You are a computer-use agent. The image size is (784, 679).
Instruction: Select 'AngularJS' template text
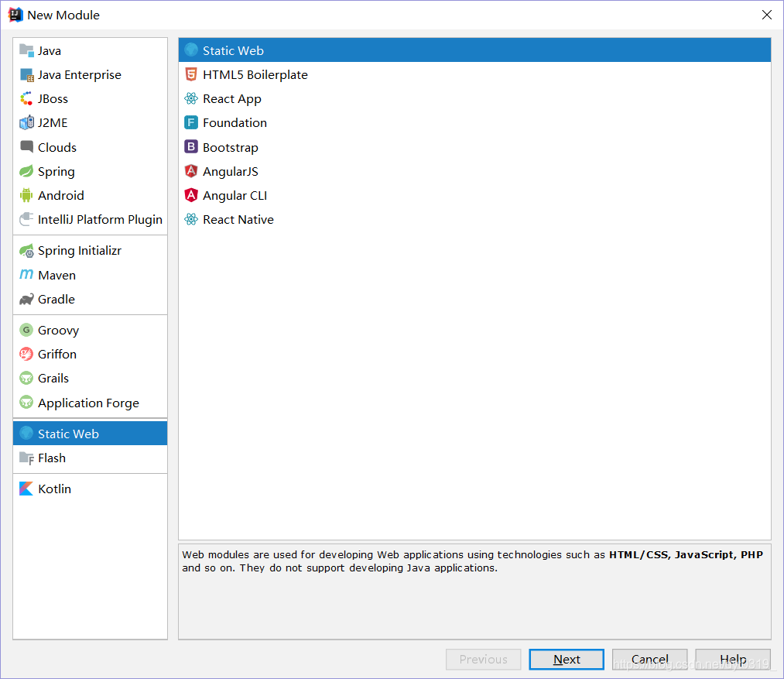231,172
